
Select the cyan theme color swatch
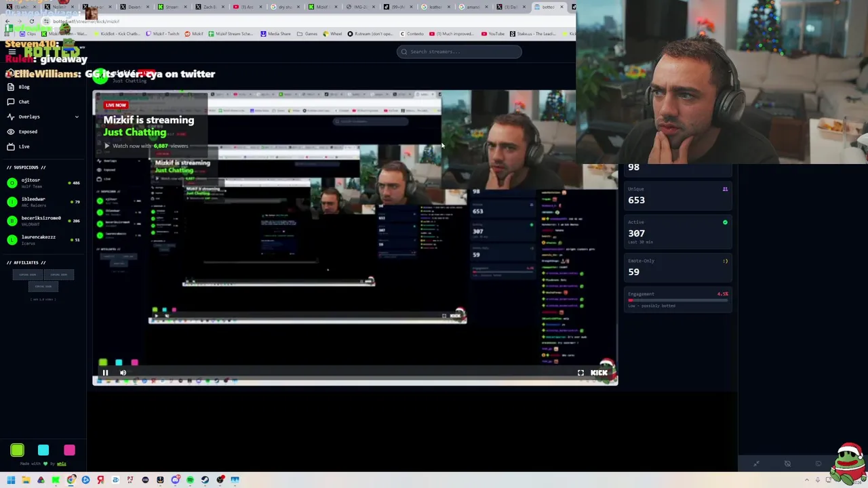tap(43, 450)
